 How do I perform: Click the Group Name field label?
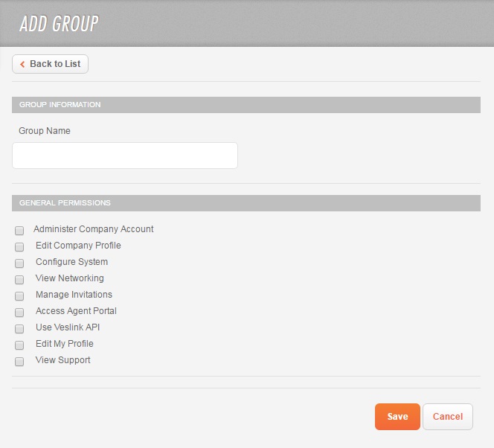pyautogui.click(x=45, y=131)
